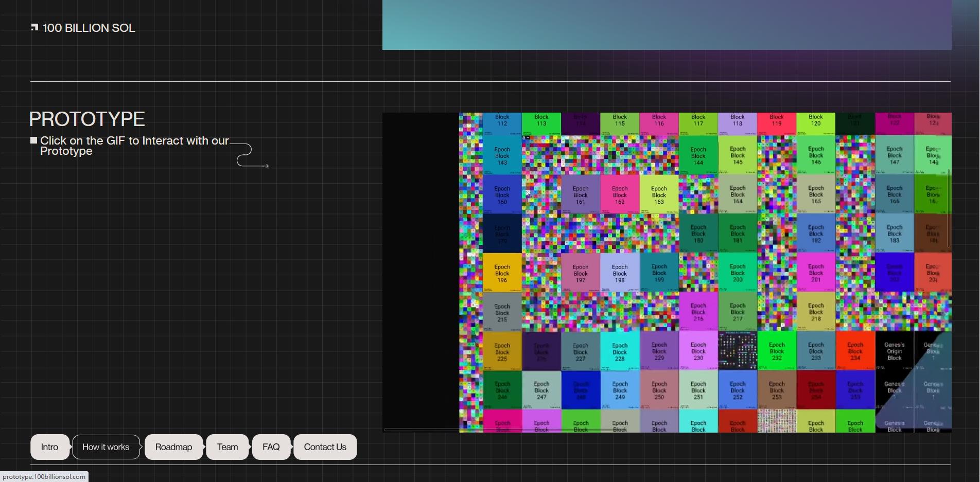The width and height of the screenshot is (980, 482).
Task: Select the Epoch Block 218 tile
Action: (816, 312)
